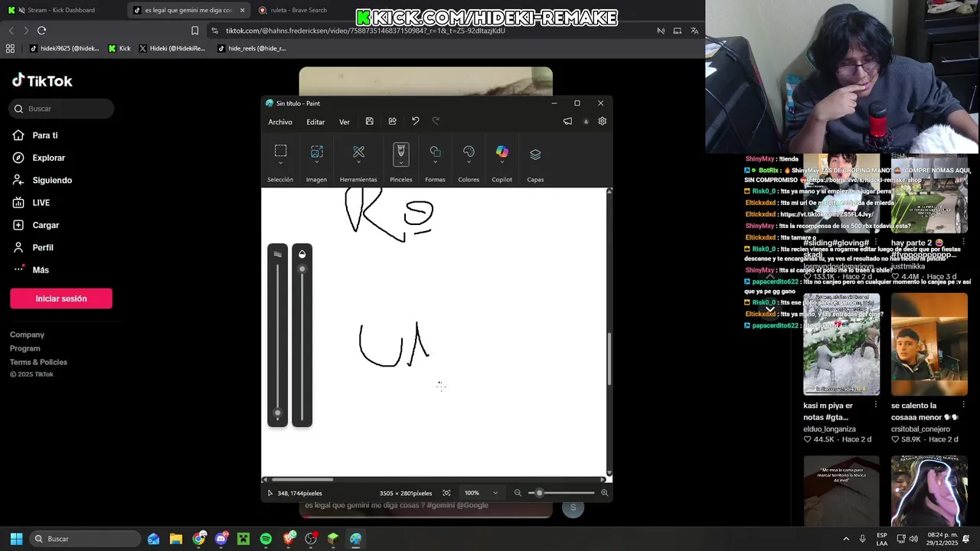Image resolution: width=980 pixels, height=551 pixels.
Task: Open the Colores palette in Paint
Action: click(x=469, y=152)
